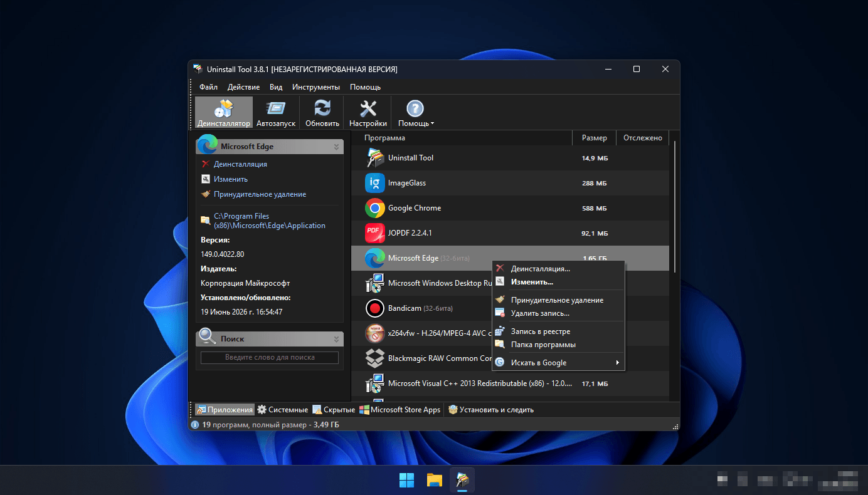
Task: Select the Bandicam program icon
Action: (375, 308)
